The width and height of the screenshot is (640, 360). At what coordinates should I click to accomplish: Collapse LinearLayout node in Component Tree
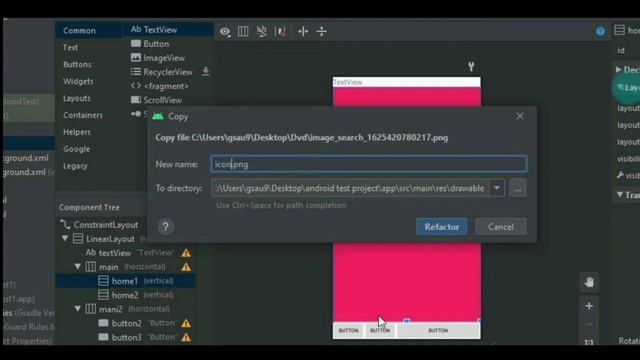(65, 238)
